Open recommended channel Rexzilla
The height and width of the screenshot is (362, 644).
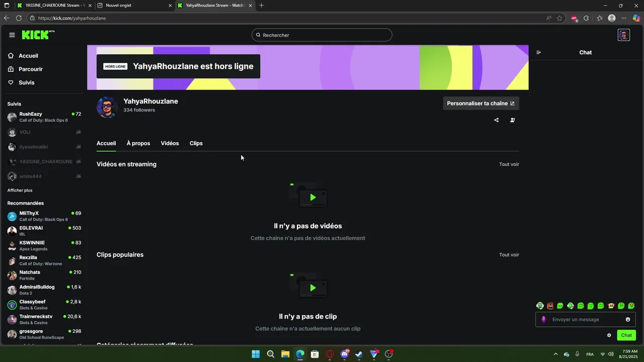pos(44,260)
